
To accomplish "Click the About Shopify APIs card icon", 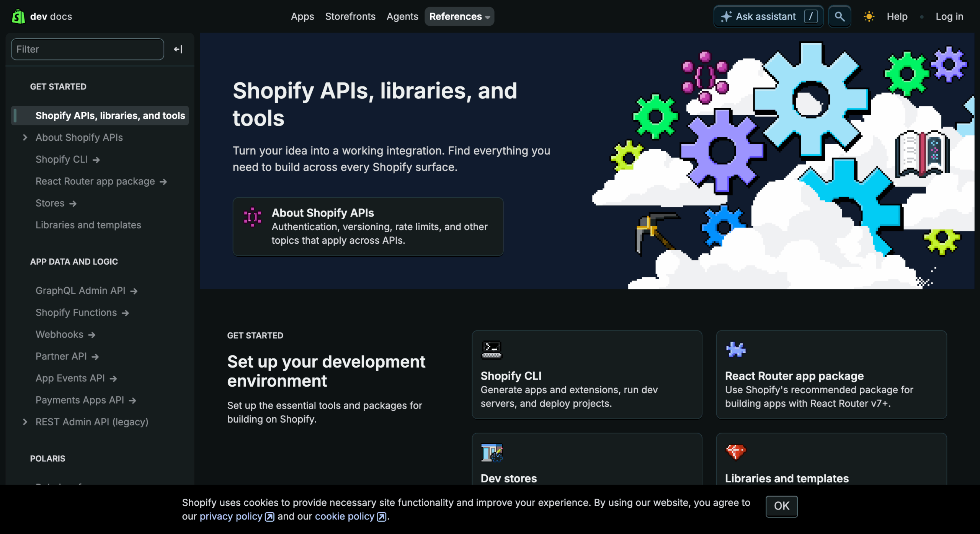I will pos(253,217).
